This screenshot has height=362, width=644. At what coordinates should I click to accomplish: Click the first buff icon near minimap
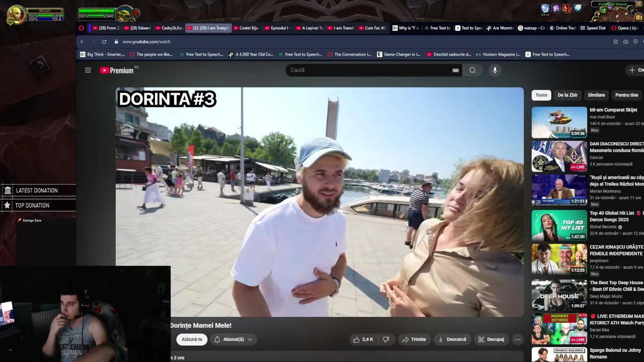pos(545,8)
